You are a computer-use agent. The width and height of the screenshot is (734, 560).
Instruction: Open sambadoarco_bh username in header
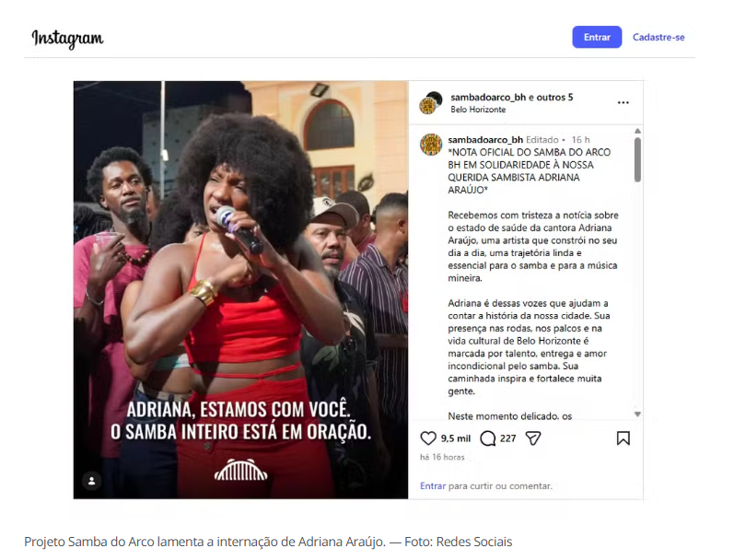488,98
